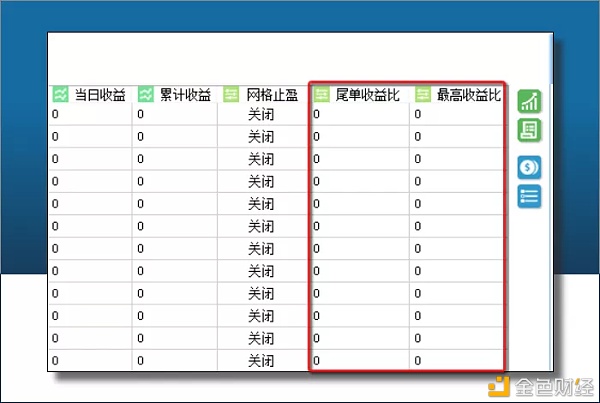The width and height of the screenshot is (600, 403).
Task: Open the blue dollar coin icon
Action: (x=530, y=167)
